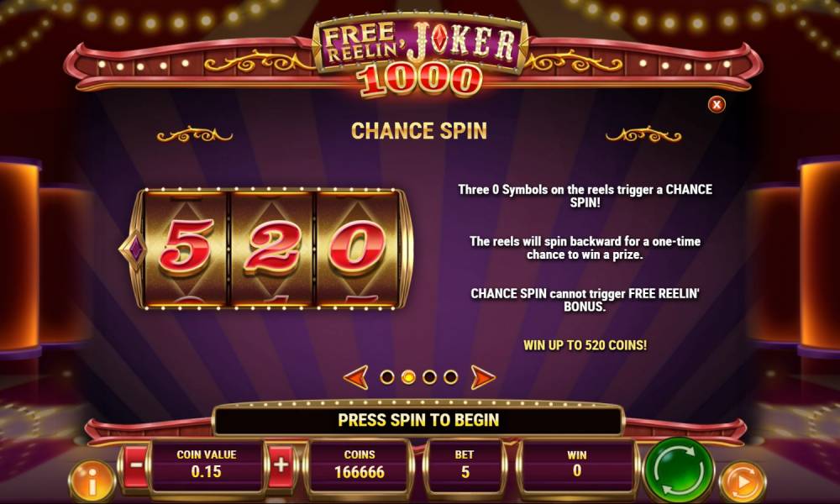Screen dimensions: 840x504
Task: Select the fourth page indicator dot
Action: 450,377
